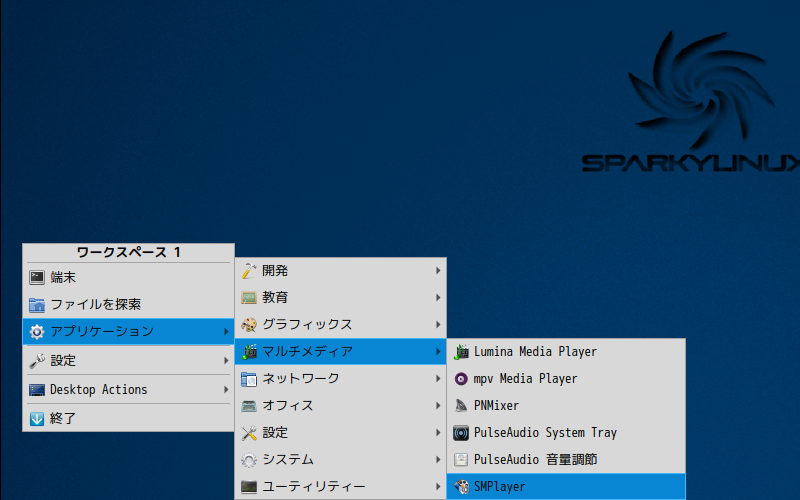Image resolution: width=800 pixels, height=500 pixels.
Task: Click the gear icon beside アプリケーション
Action: (x=37, y=332)
